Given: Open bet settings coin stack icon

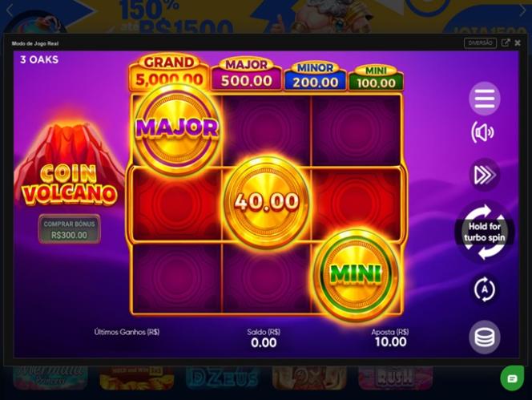Looking at the screenshot, I should (x=485, y=337).
